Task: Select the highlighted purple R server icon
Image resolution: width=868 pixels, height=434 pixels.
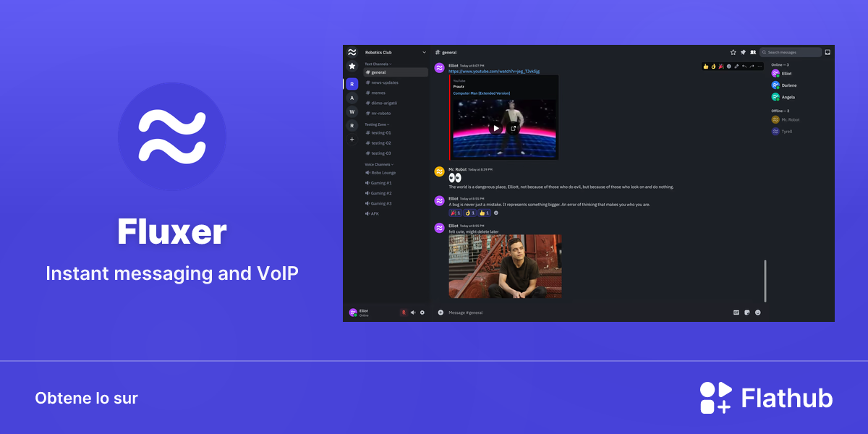Action: click(352, 84)
